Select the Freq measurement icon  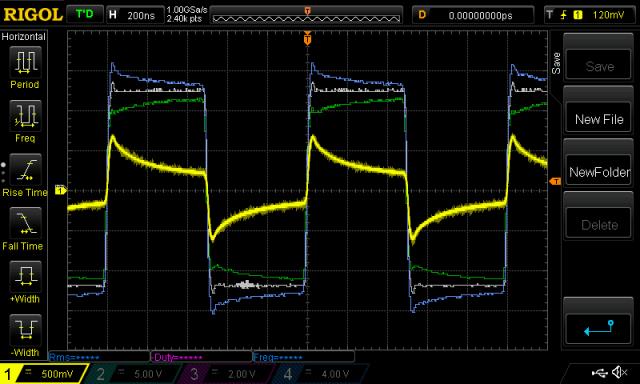25,116
